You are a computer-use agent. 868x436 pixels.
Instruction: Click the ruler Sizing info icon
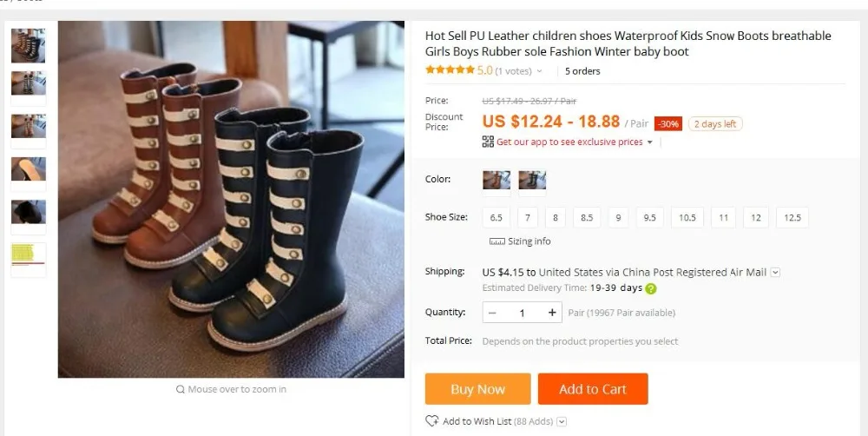click(497, 241)
